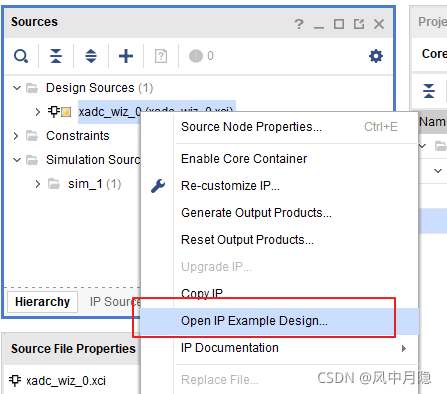Expand the sim_1 tree node
Viewport: 447px width, 394px height.
point(38,184)
